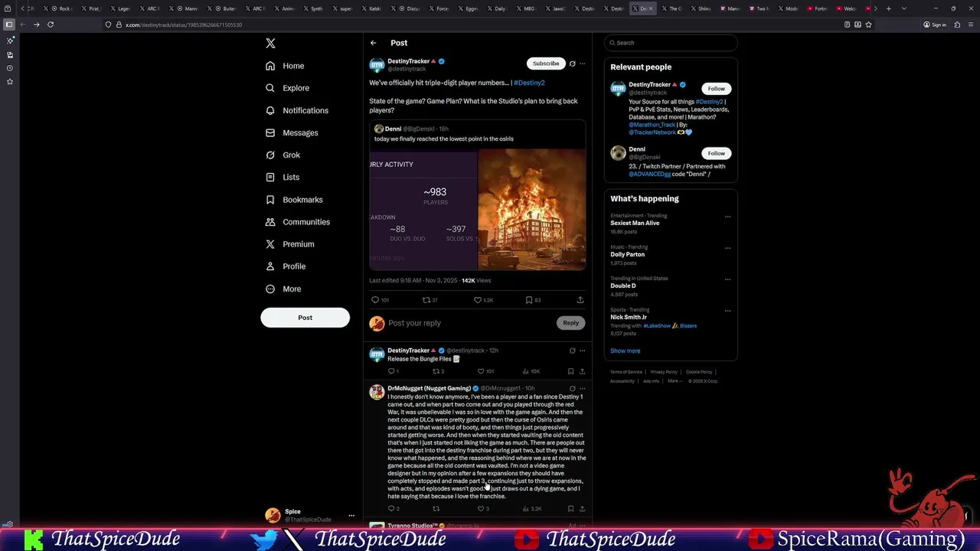Click the Bookmarks sidebar icon
980x551 pixels.
click(x=270, y=200)
